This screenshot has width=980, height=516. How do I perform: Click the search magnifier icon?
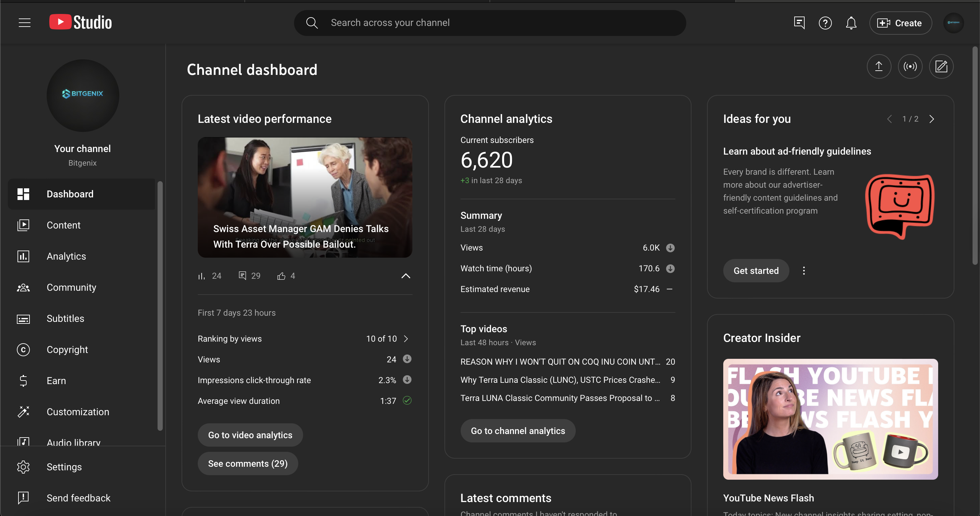[x=312, y=23]
